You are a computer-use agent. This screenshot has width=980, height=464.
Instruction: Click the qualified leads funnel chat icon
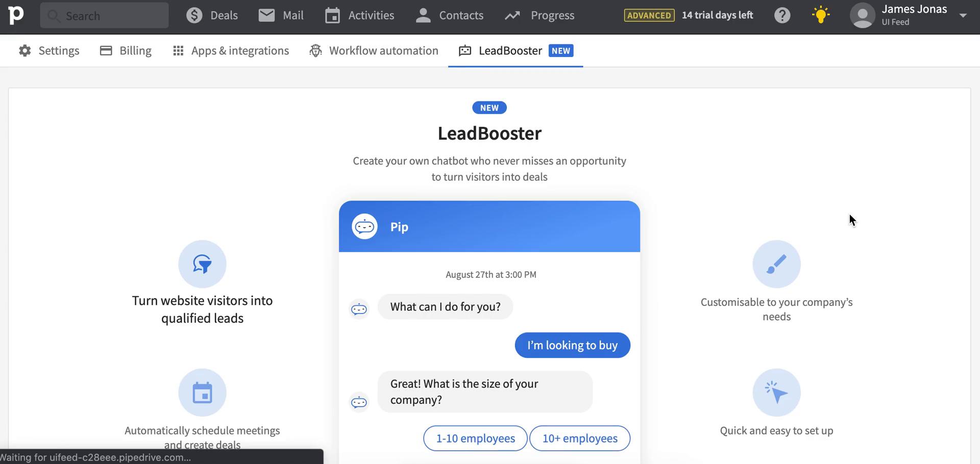[202, 264]
